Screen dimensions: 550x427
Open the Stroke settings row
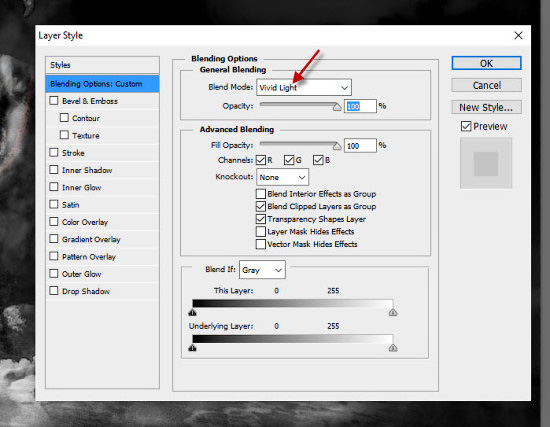tap(102, 153)
